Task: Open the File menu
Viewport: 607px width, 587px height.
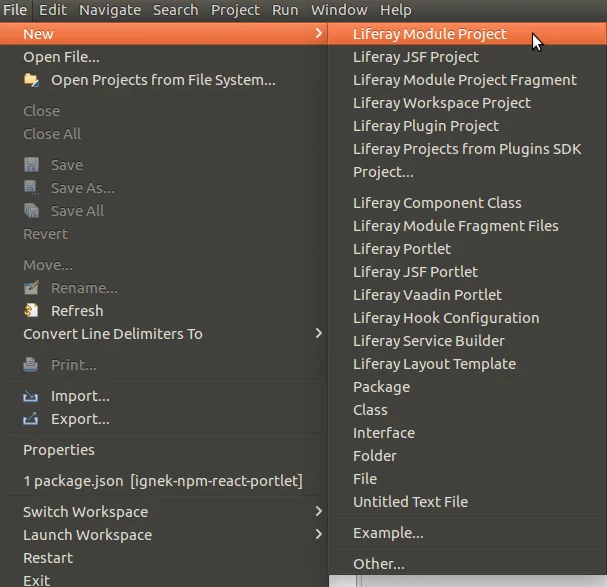Action: 15,10
